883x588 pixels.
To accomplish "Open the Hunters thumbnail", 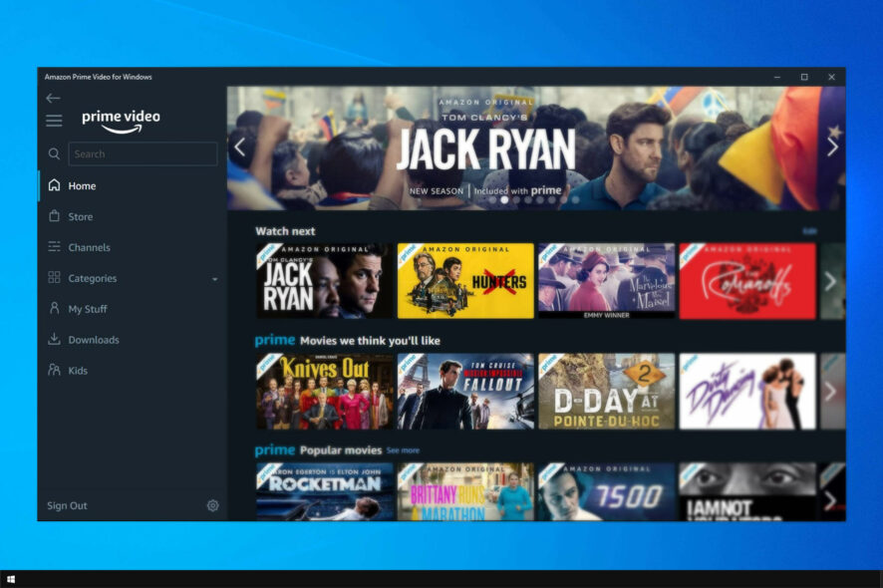I will click(x=465, y=281).
